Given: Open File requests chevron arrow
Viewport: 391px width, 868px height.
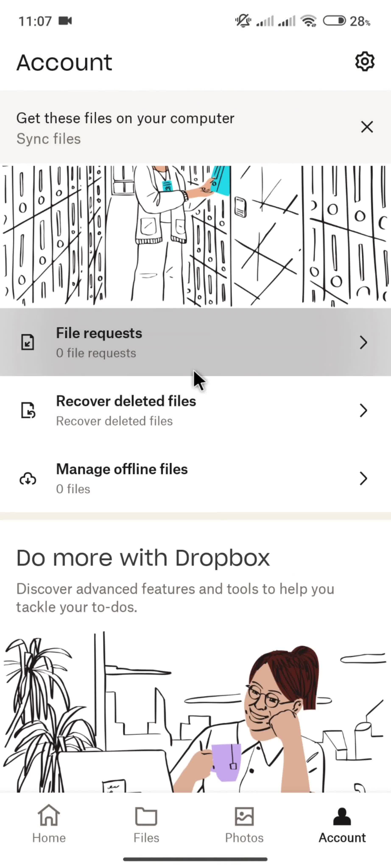Looking at the screenshot, I should (x=363, y=342).
